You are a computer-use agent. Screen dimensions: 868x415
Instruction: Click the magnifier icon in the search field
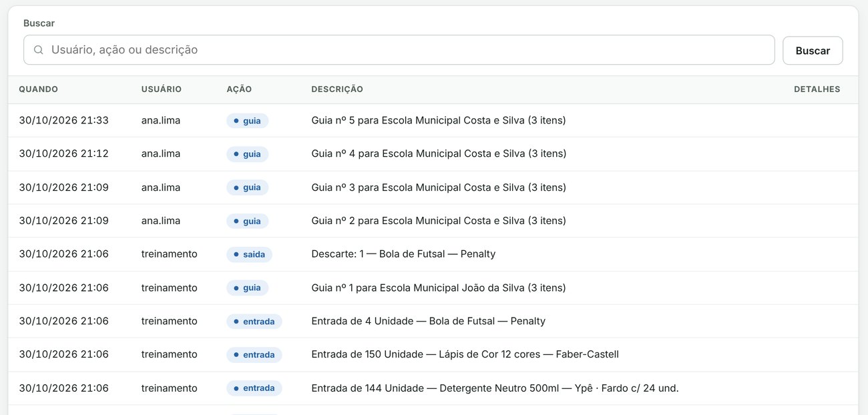coord(39,50)
